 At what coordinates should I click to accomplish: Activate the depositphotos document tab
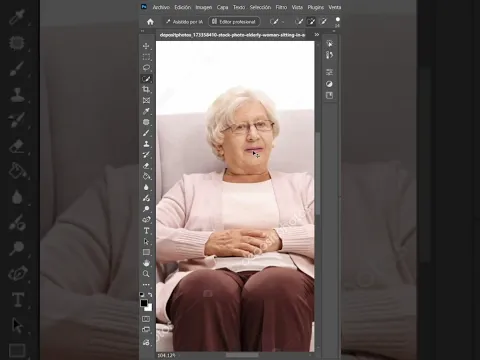(232, 35)
